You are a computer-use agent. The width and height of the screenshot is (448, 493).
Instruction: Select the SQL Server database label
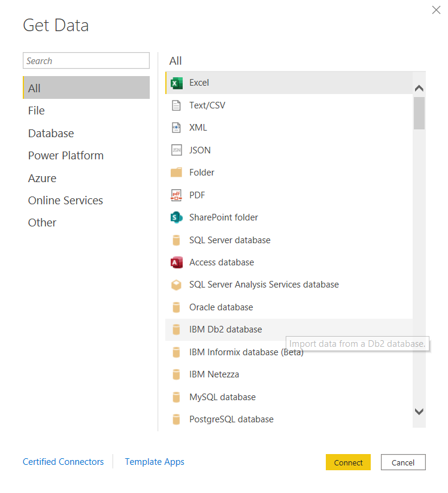(x=230, y=240)
